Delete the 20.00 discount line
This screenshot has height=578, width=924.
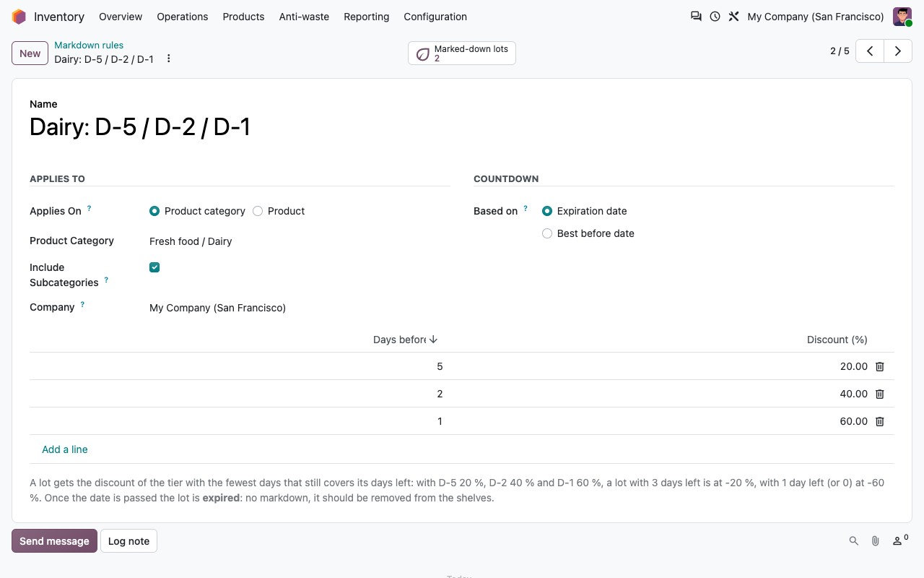pyautogui.click(x=880, y=366)
